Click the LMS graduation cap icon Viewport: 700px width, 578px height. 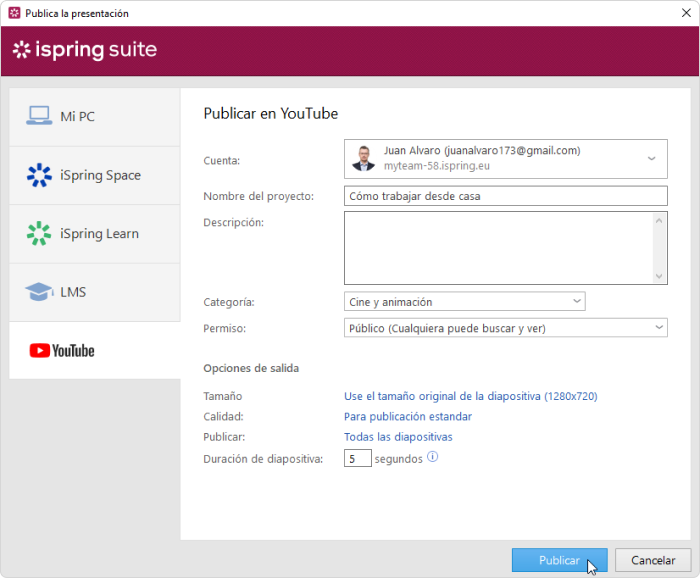point(39,292)
